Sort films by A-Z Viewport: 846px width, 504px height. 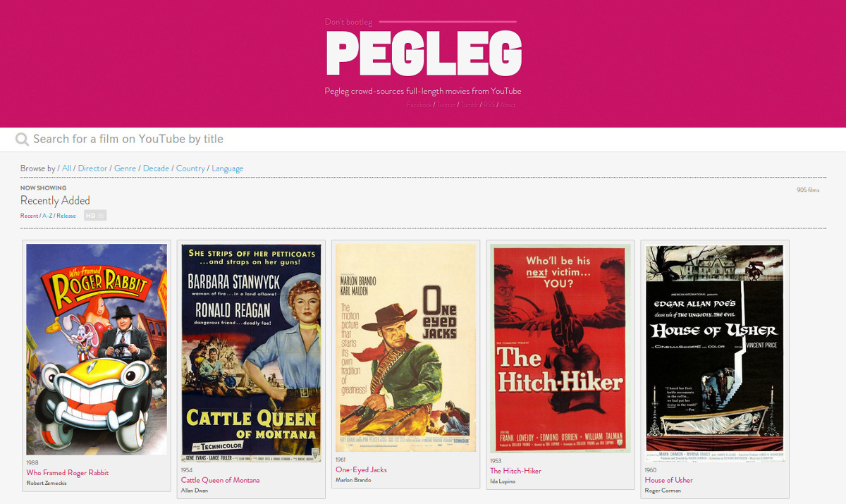pos(47,216)
